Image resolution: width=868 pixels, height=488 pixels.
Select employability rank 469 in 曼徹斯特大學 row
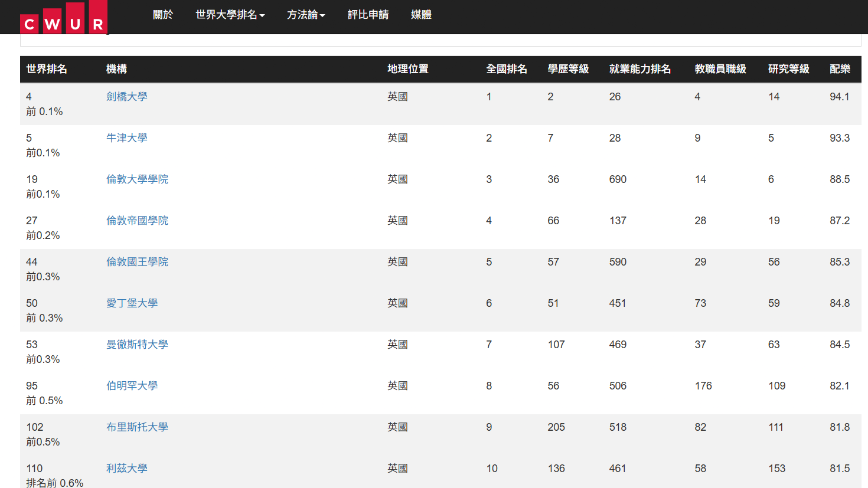click(618, 345)
